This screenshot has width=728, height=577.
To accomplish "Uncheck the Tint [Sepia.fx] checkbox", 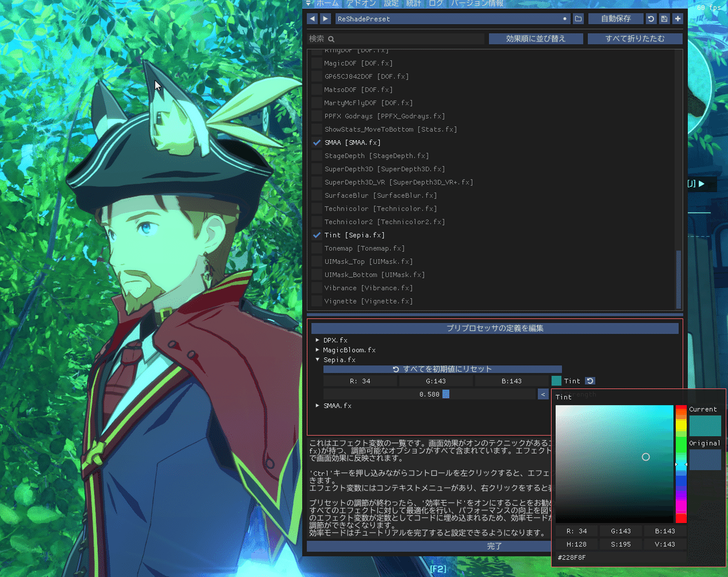I will pos(317,235).
